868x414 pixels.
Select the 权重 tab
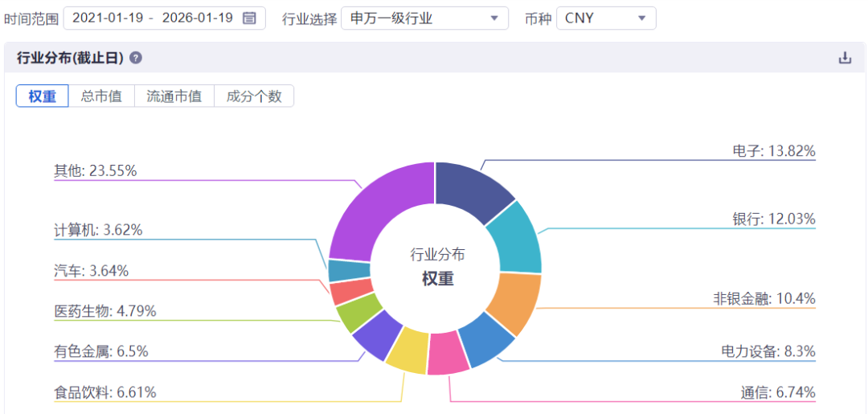click(x=42, y=96)
